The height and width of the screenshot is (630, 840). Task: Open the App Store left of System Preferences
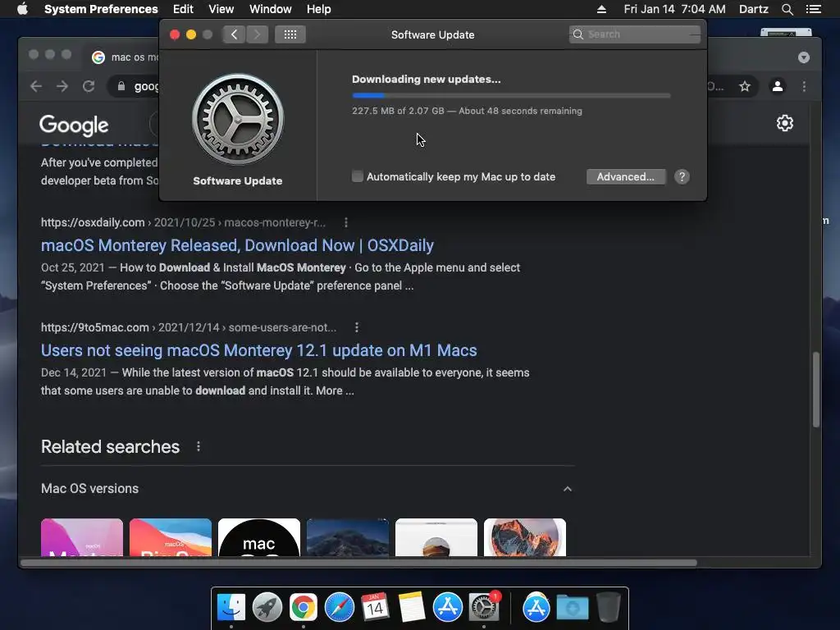tap(447, 608)
